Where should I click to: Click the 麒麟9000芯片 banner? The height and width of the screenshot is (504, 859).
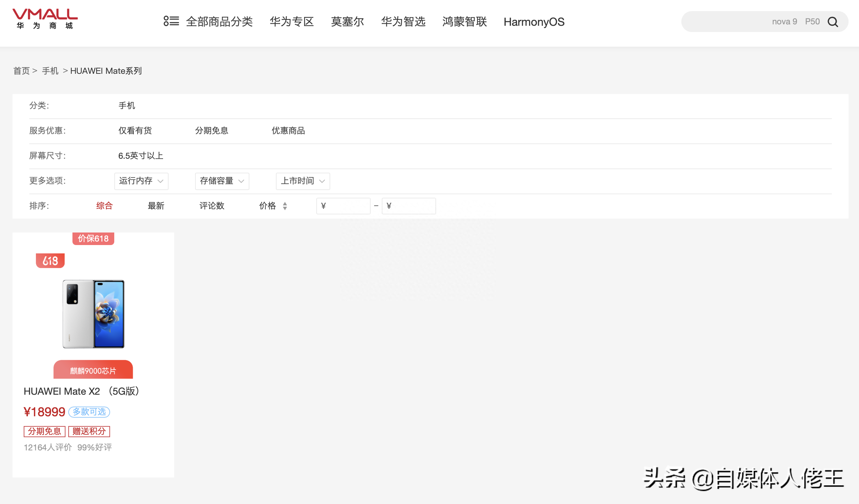click(93, 370)
